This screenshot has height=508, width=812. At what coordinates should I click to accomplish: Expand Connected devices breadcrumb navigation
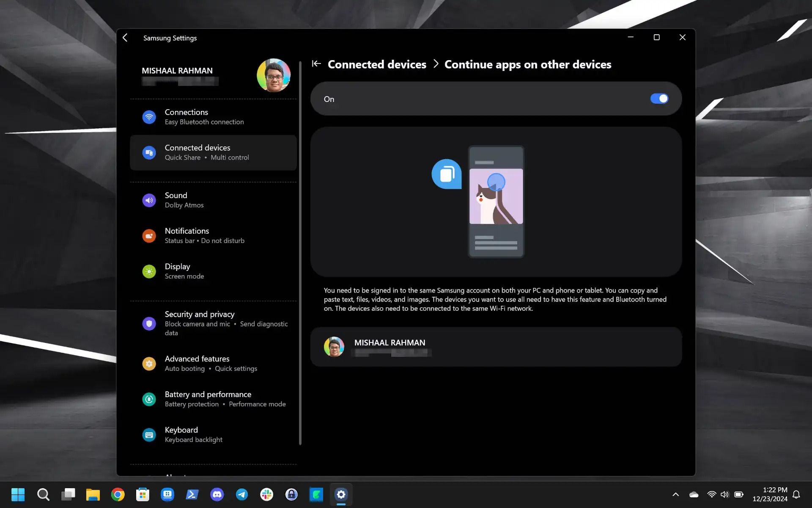(x=377, y=64)
